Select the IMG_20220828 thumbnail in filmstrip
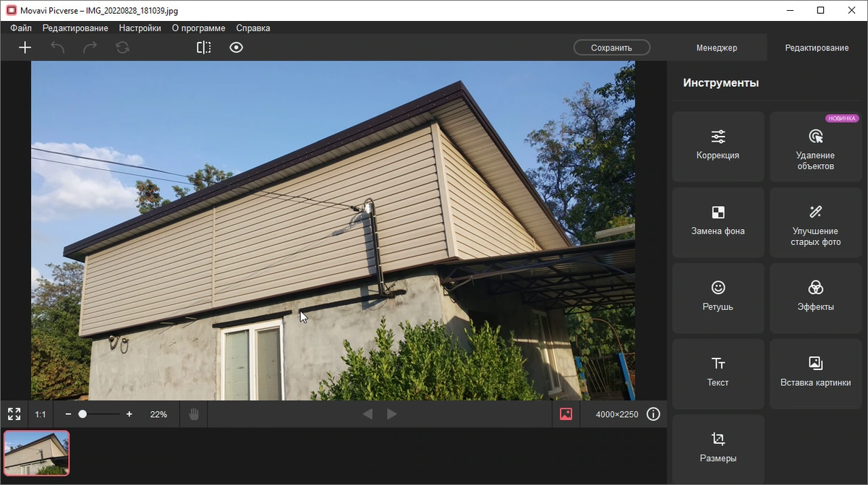This screenshot has height=485, width=868. pos(37,452)
